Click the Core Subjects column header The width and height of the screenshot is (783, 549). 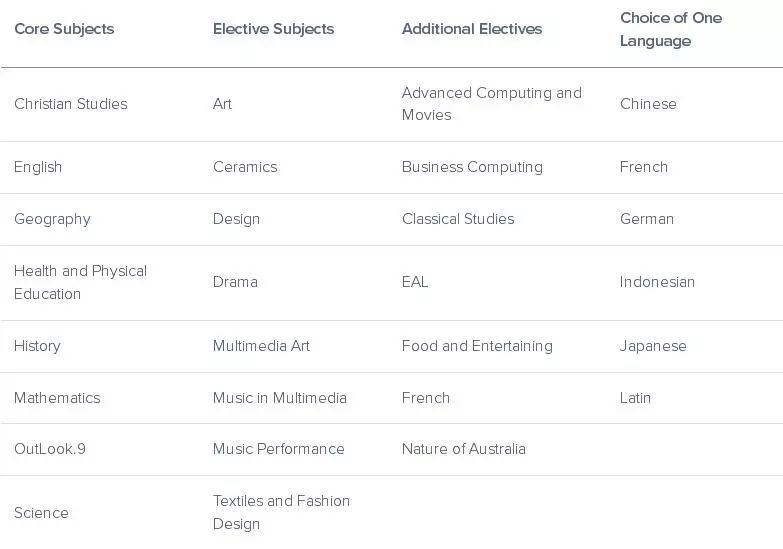click(64, 29)
